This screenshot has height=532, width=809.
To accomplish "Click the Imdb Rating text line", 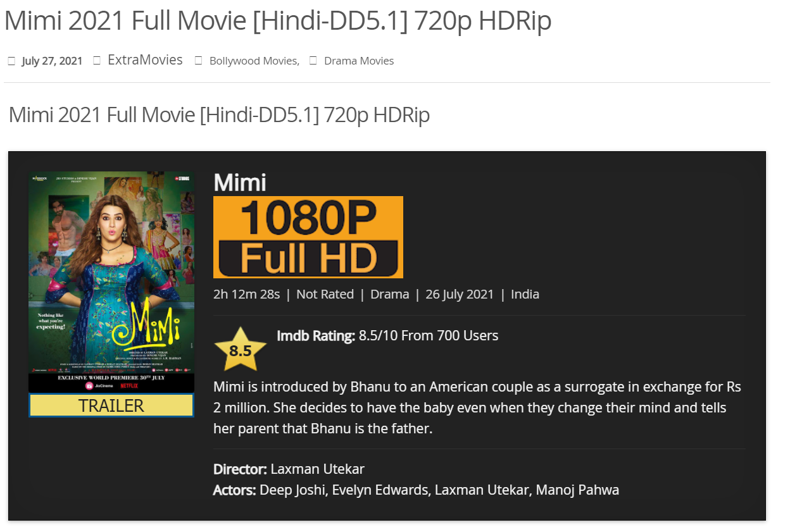I will [387, 336].
